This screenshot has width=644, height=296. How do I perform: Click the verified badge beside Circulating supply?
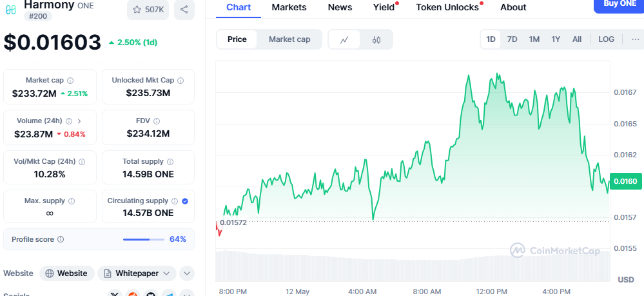(x=185, y=201)
